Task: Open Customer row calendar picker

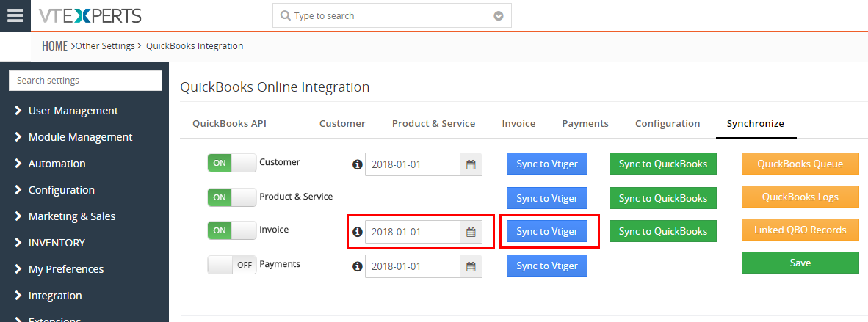Action: coord(471,164)
